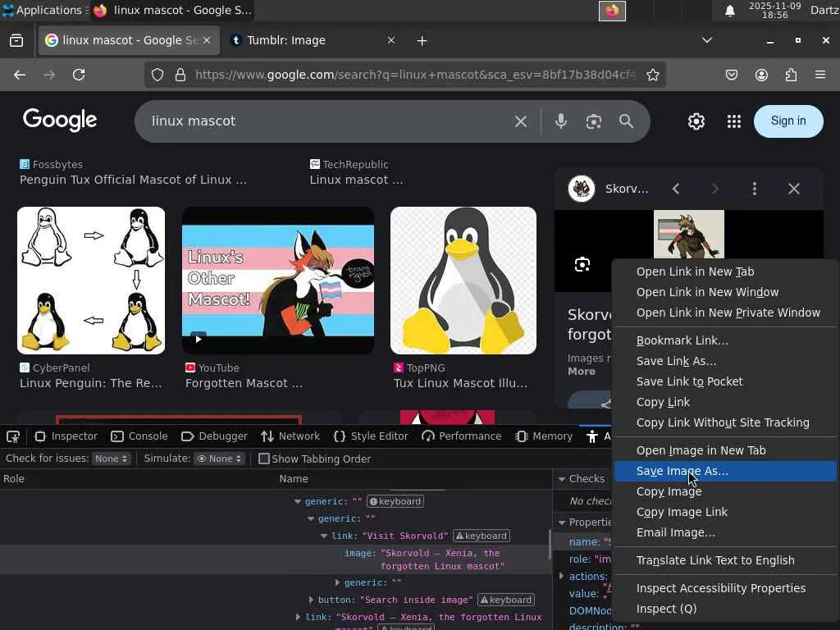Viewport: 840px width, 630px height.
Task: Switch to the Memory devtools tab
Action: (x=545, y=436)
